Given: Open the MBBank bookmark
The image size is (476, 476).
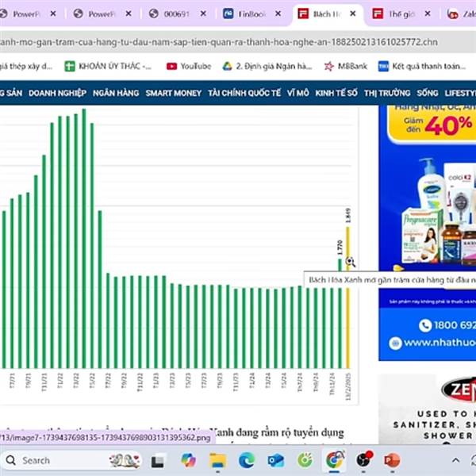Looking at the screenshot, I should pyautogui.click(x=345, y=66).
